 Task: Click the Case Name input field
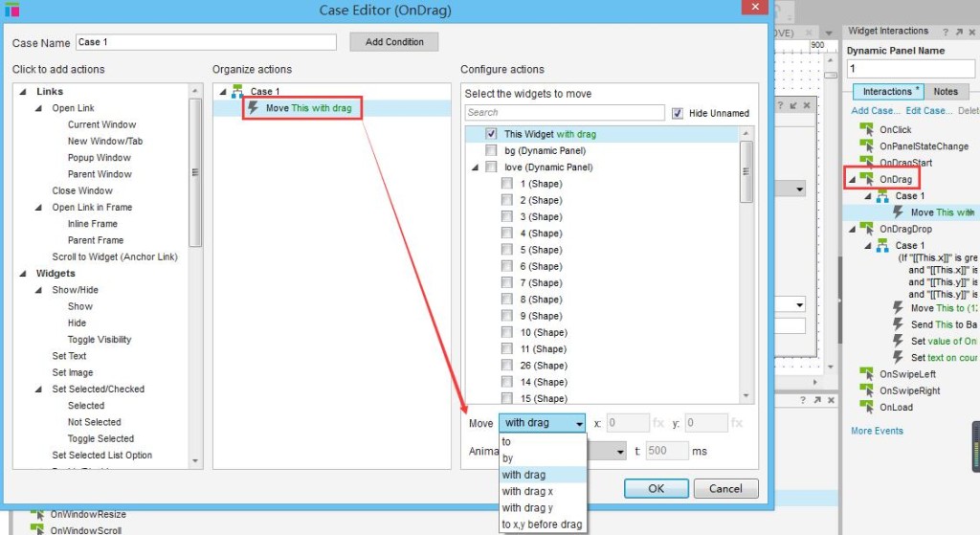(x=207, y=42)
